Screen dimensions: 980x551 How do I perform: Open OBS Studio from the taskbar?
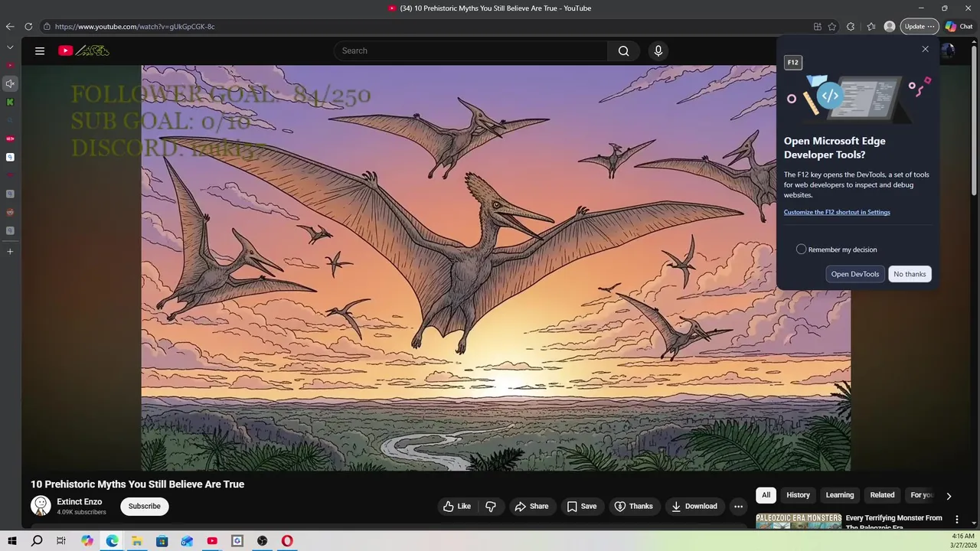tap(262, 541)
